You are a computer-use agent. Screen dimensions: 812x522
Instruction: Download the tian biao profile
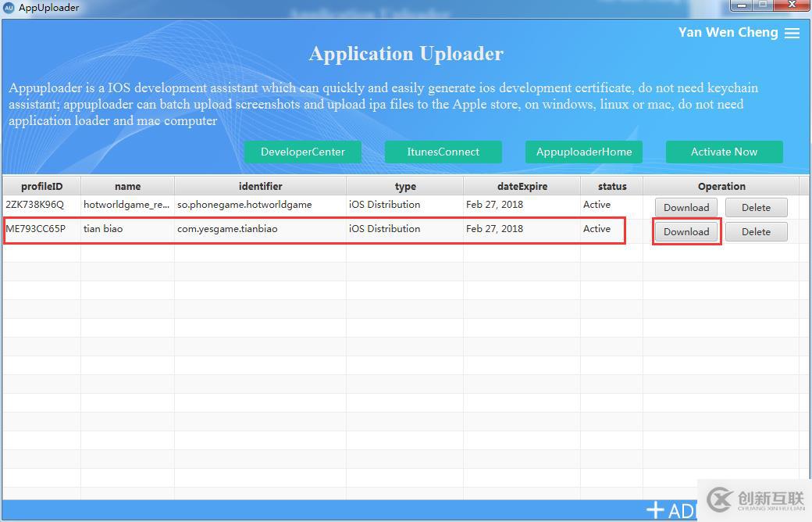tap(686, 232)
